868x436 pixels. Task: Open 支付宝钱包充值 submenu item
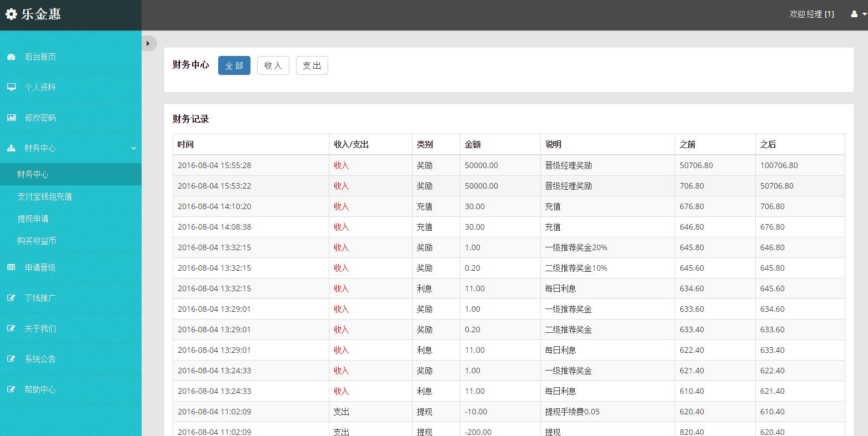tap(44, 196)
